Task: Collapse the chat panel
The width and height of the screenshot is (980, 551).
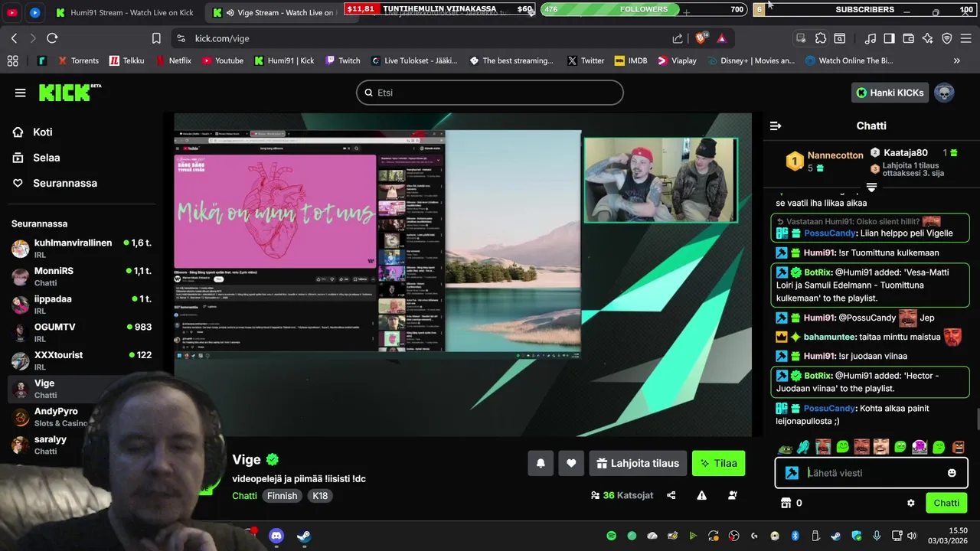Action: tap(776, 126)
